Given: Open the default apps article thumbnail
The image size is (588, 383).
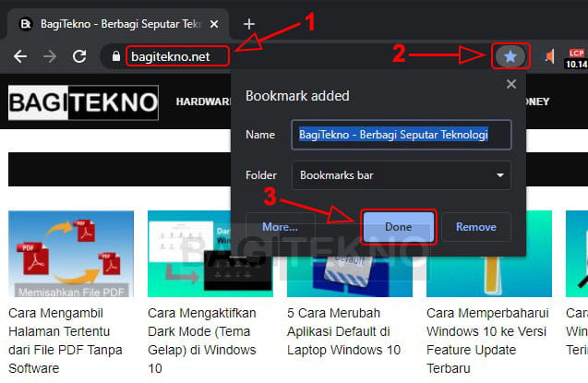Looking at the screenshot, I should click(350, 277).
